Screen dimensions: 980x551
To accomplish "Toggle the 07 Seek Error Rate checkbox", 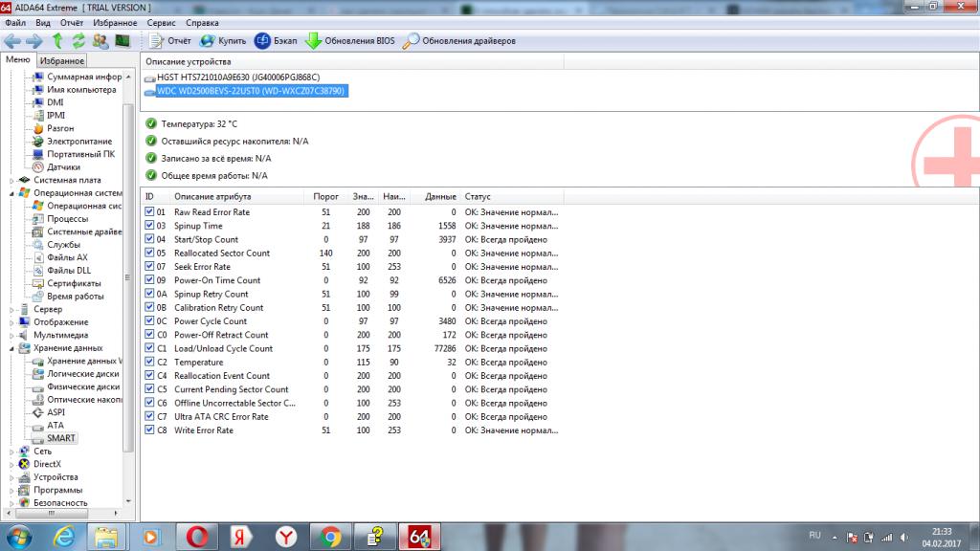I will (x=149, y=267).
